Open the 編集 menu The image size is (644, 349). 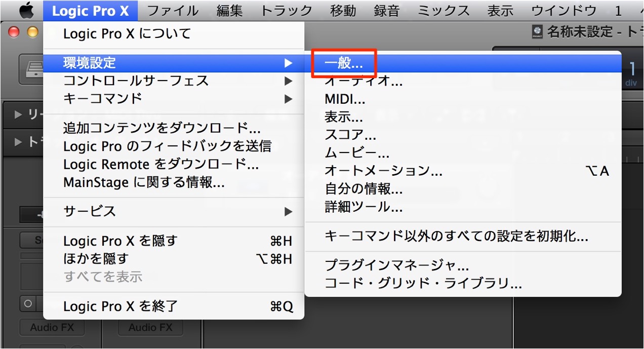(229, 11)
